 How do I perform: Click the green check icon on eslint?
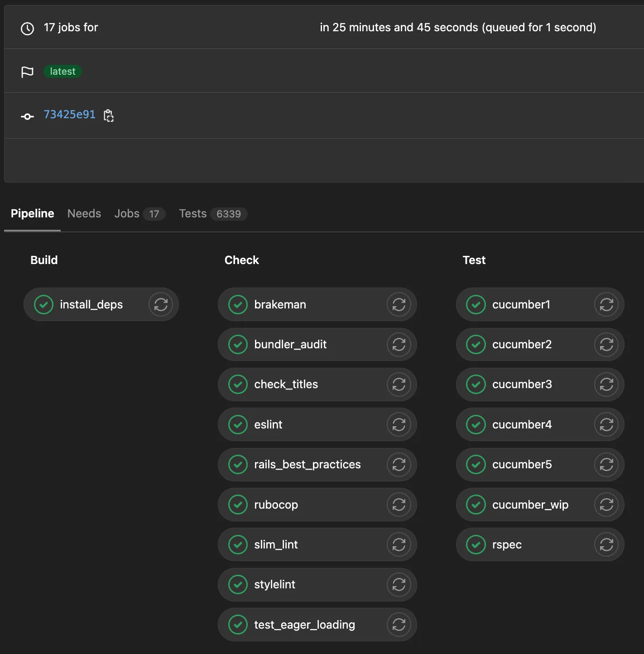(238, 424)
